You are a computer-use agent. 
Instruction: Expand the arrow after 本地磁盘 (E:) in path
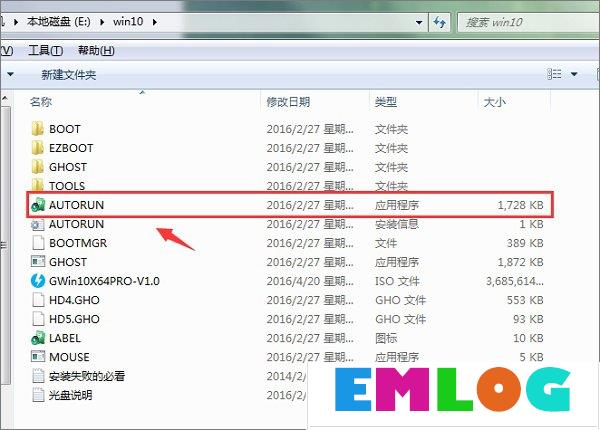(102, 22)
